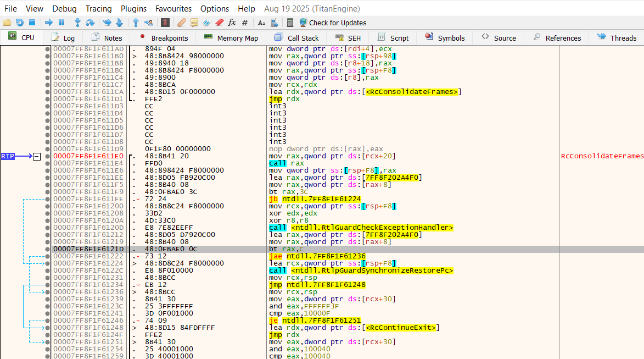Switch to the Breakpoints tab
This screenshot has height=359, width=644.
click(164, 38)
